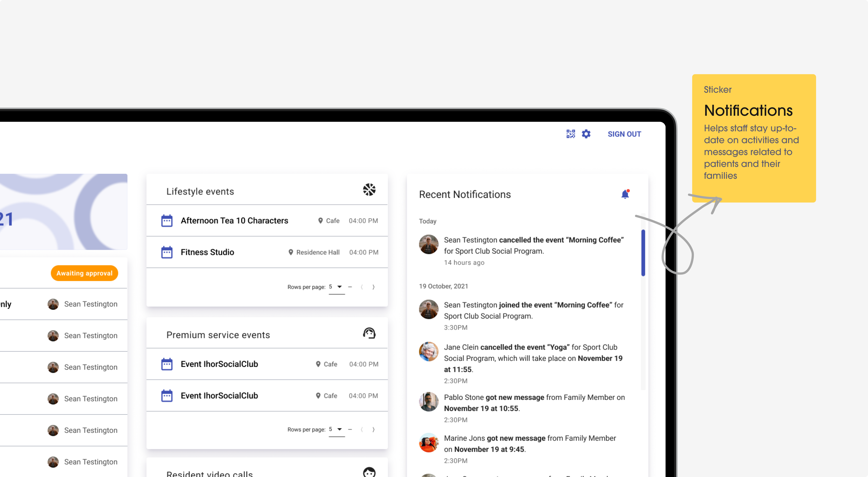The image size is (868, 477).
Task: Click calendar icon for Afternoon Tea 10 Characters
Action: pos(167,221)
